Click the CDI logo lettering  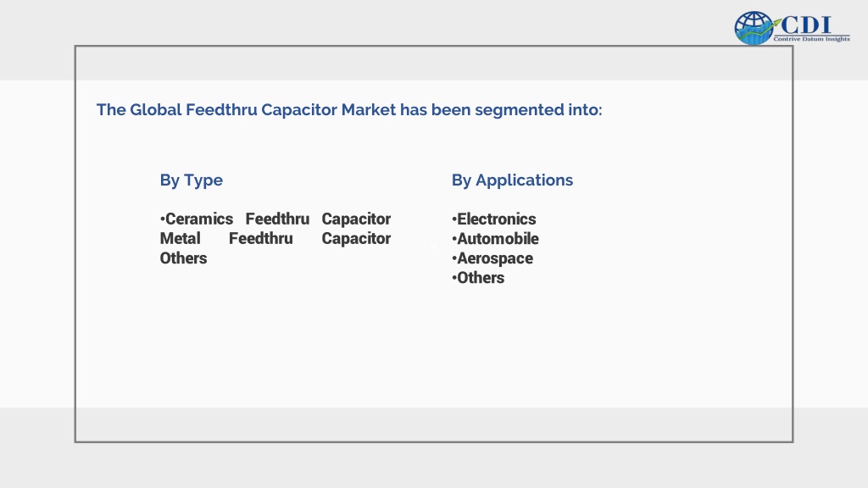[x=806, y=25]
